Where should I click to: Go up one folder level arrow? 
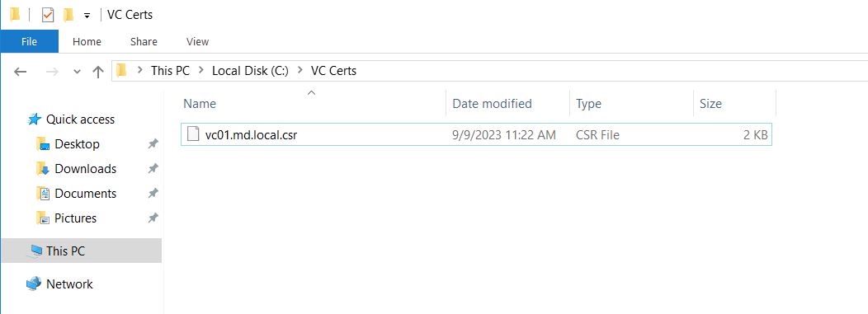pyautogui.click(x=98, y=72)
